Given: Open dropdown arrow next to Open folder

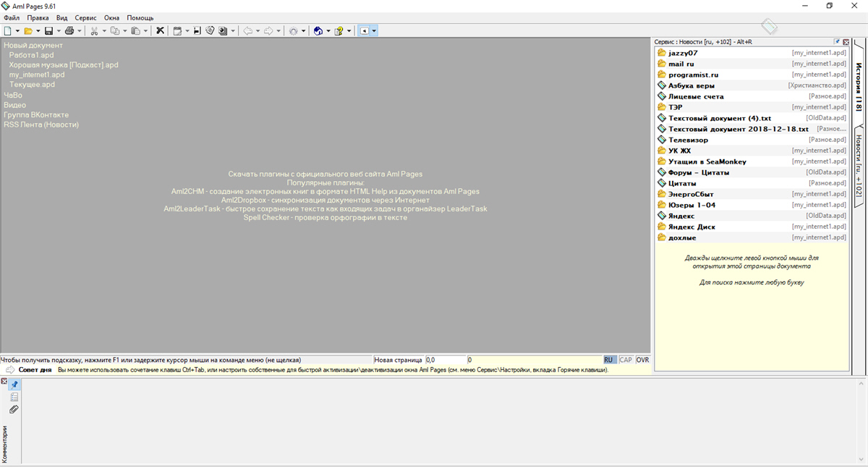Looking at the screenshot, I should point(38,31).
